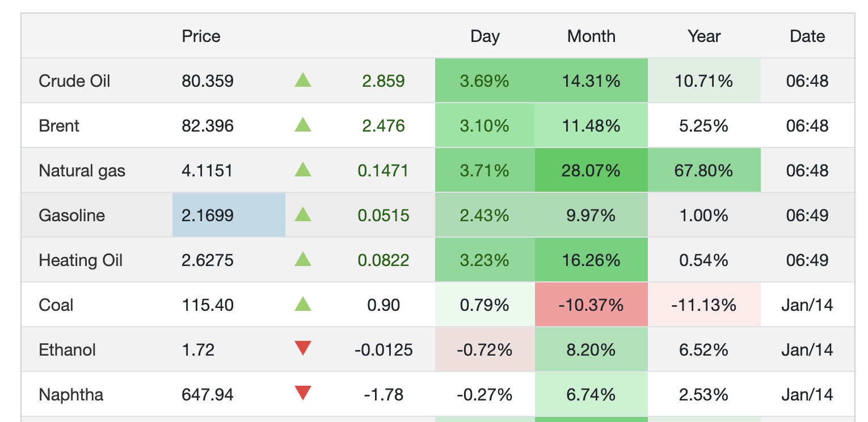Open the Coal commodity link
The image size is (868, 422).
pyautogui.click(x=56, y=305)
